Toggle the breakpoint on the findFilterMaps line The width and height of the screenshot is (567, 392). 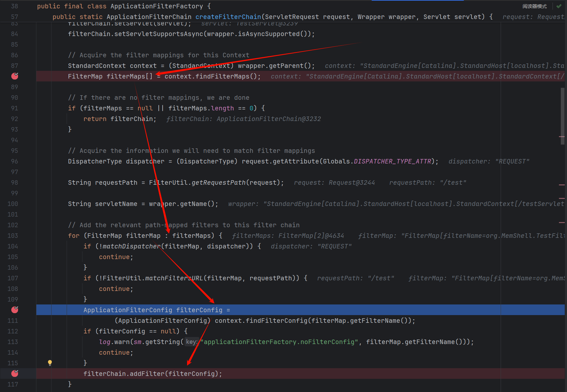(x=15, y=76)
